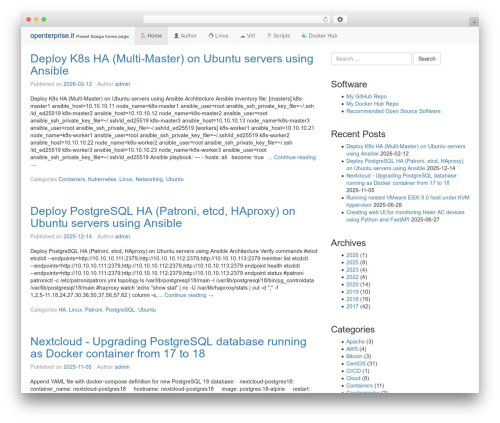500x423 pixels.
Task: Open the AWS category in sidebar
Action: [352, 349]
